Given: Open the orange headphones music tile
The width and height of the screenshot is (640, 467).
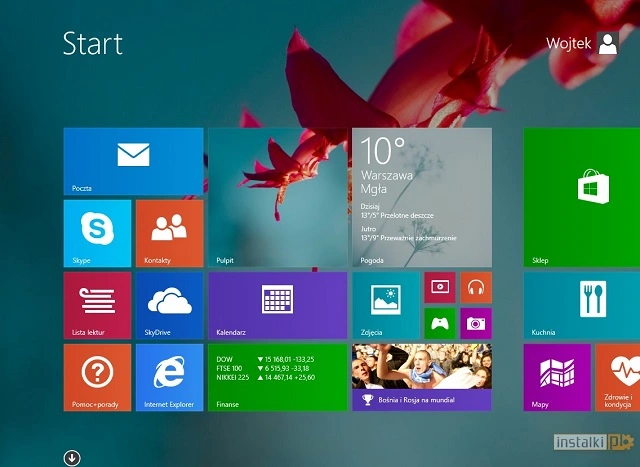Looking at the screenshot, I should click(x=476, y=287).
